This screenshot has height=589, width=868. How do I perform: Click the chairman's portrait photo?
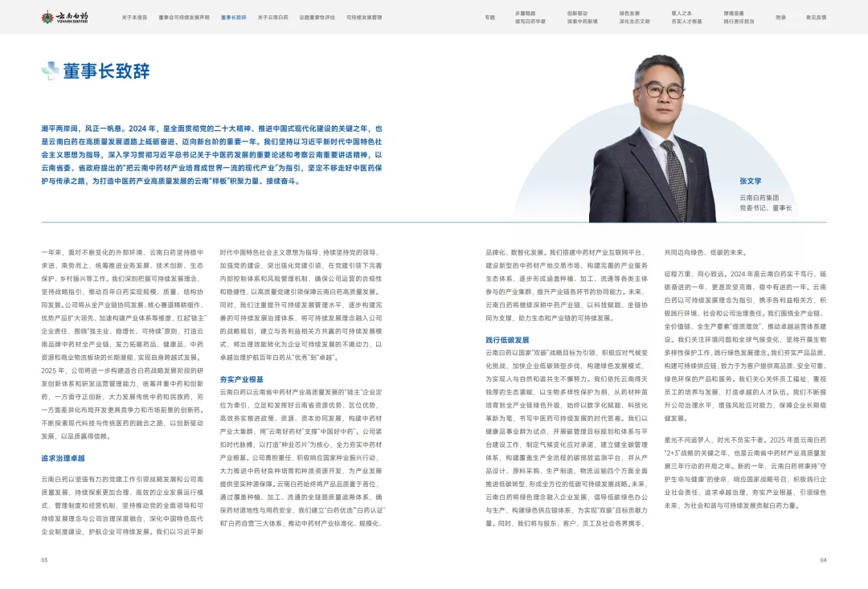click(x=653, y=138)
